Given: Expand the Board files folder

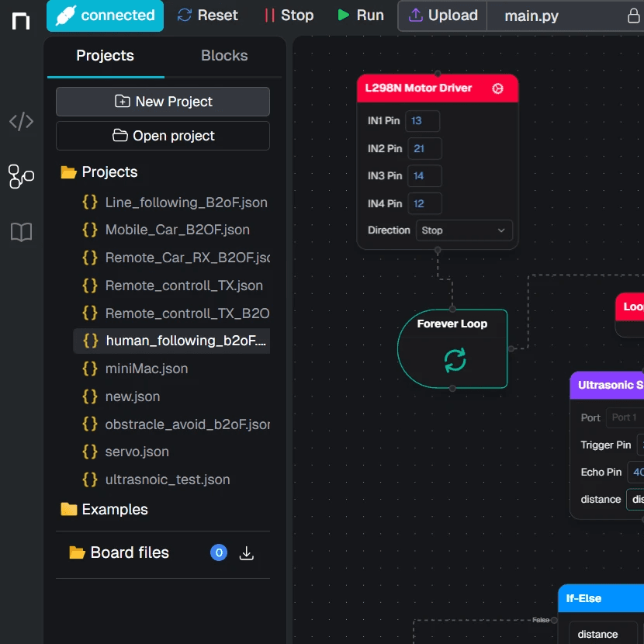Looking at the screenshot, I should [119, 552].
